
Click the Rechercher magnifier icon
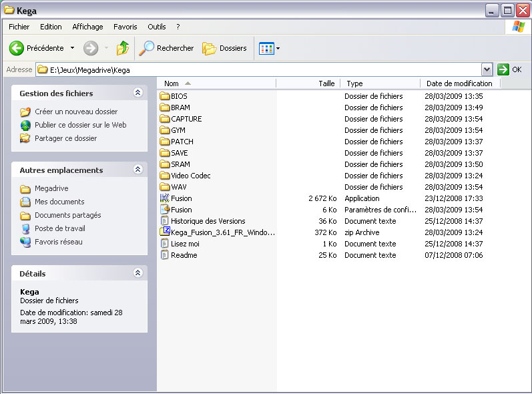(147, 48)
